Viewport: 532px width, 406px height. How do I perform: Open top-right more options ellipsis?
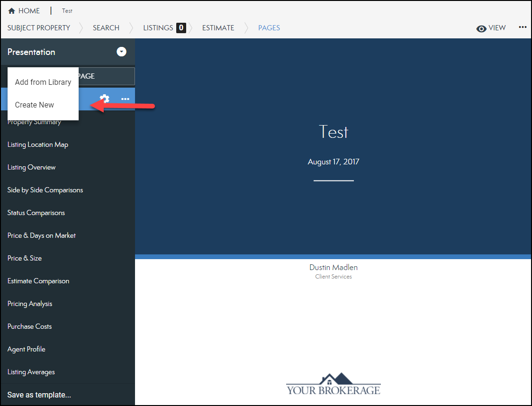523,27
